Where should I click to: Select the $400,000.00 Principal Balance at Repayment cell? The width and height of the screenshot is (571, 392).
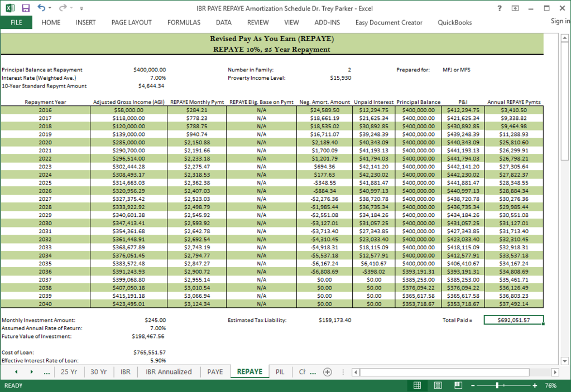149,70
